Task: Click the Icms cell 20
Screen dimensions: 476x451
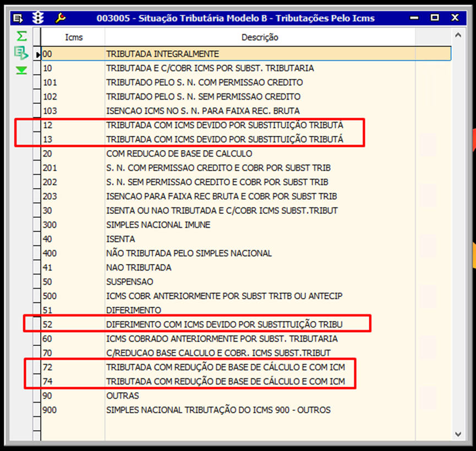Action: pyautogui.click(x=73, y=153)
